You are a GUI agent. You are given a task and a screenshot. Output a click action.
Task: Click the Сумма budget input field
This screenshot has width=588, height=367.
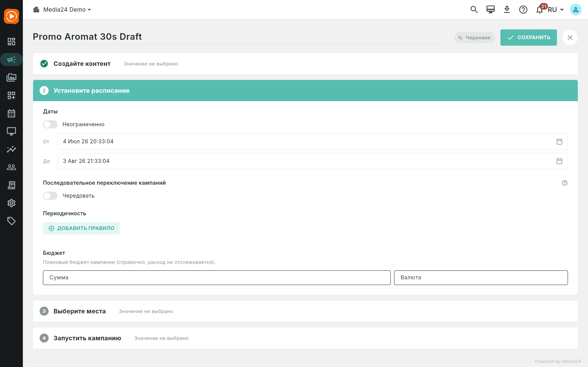(217, 277)
